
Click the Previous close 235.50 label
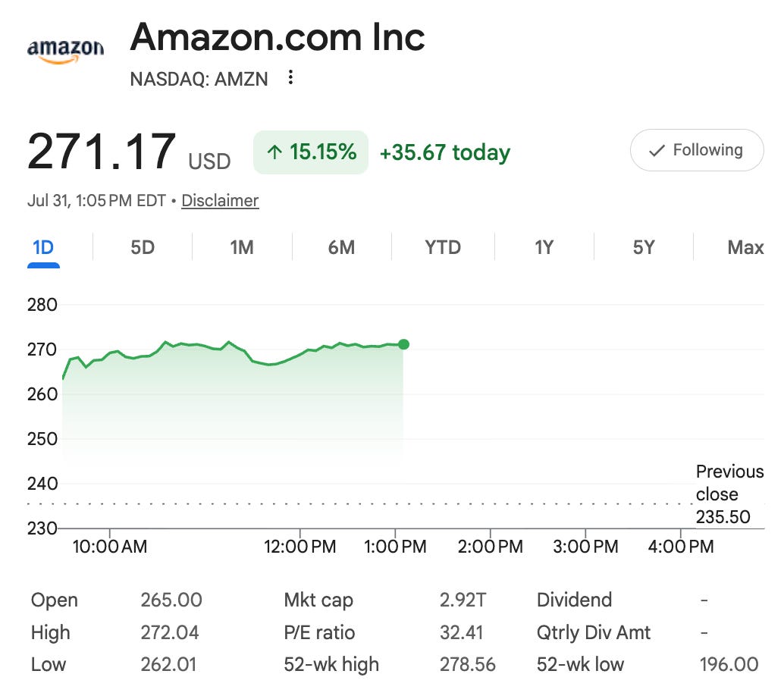click(729, 494)
